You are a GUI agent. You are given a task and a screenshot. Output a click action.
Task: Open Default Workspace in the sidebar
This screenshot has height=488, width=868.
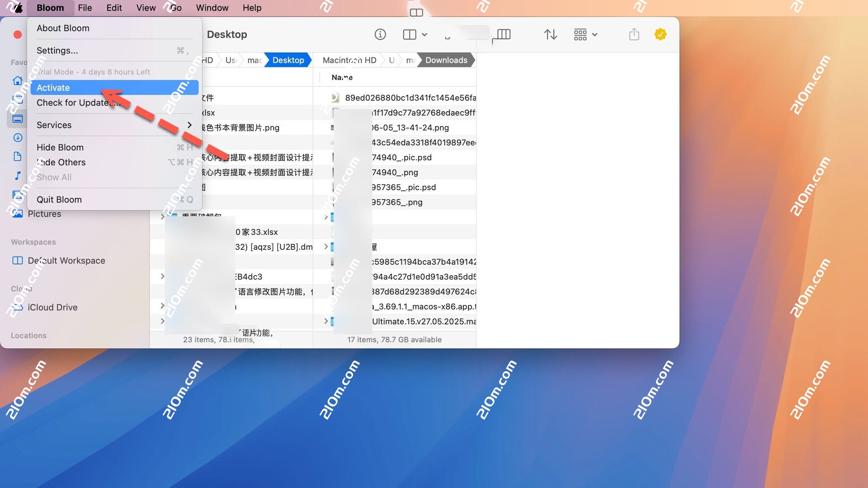(x=66, y=260)
